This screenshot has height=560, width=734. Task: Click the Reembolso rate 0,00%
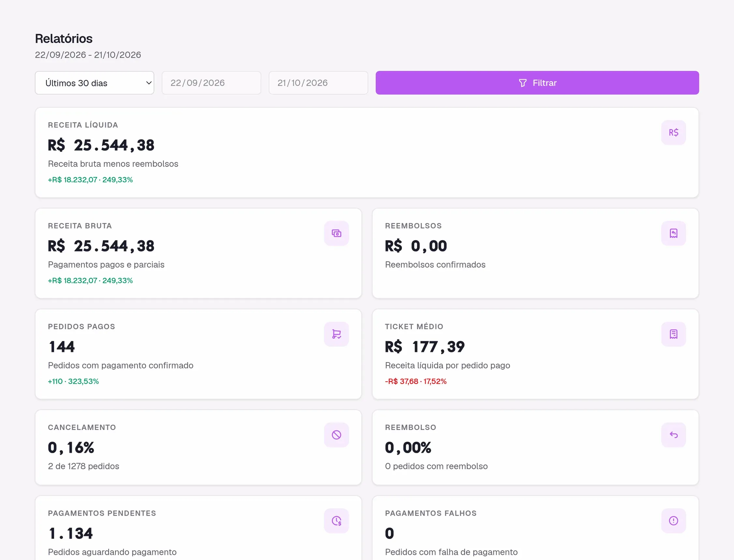coord(408,447)
